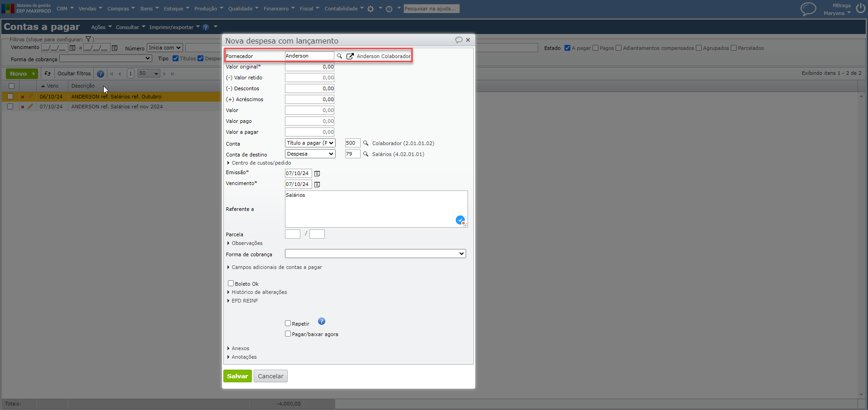Check the Pagos state filter

(x=596, y=48)
